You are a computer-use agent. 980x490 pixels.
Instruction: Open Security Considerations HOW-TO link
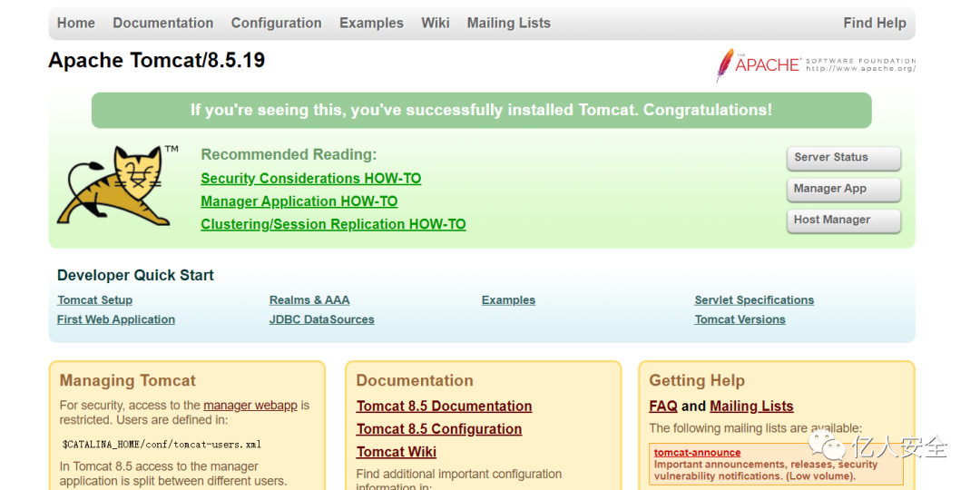(x=310, y=179)
